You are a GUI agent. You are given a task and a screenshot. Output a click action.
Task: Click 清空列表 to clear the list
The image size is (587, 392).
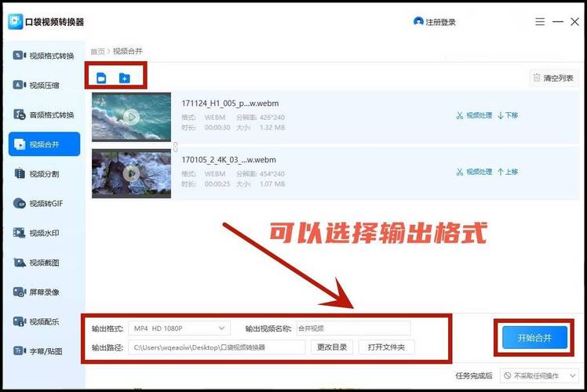[554, 78]
